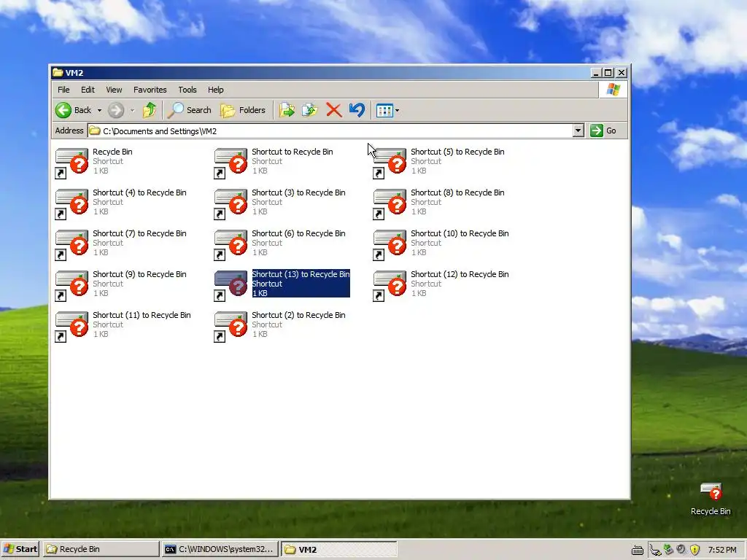The image size is (747, 560).
Task: Open the File menu
Action: pos(63,90)
